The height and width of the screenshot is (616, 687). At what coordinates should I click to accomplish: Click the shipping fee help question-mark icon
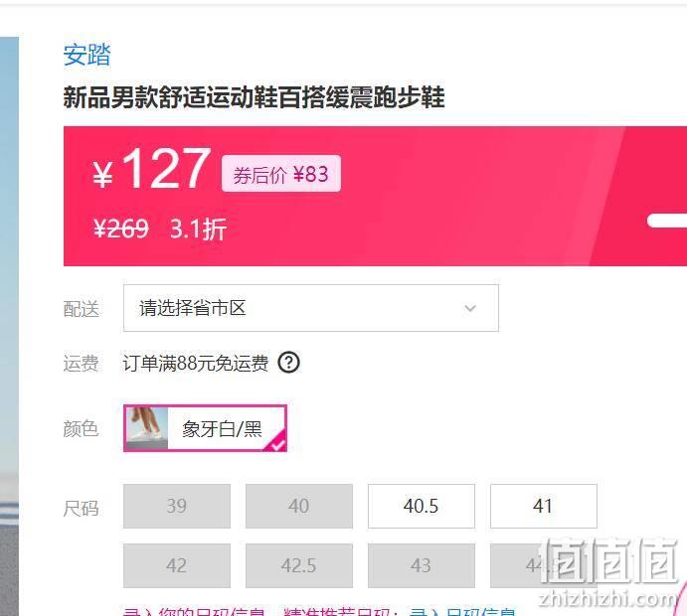288,363
